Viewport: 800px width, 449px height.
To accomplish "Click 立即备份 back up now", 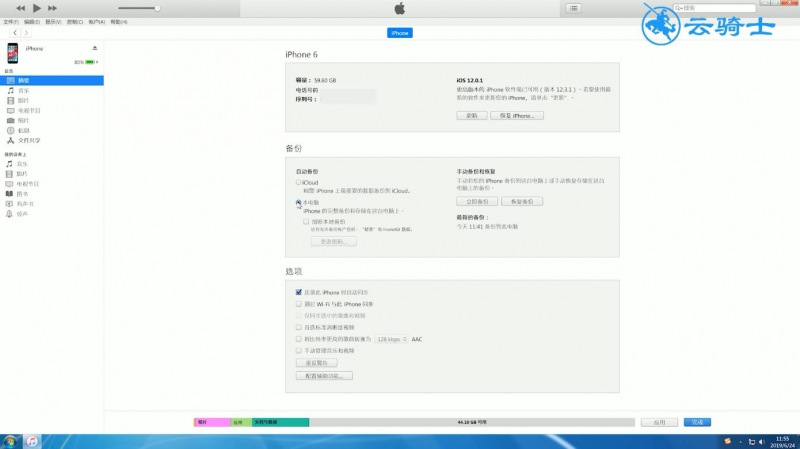I will click(477, 202).
